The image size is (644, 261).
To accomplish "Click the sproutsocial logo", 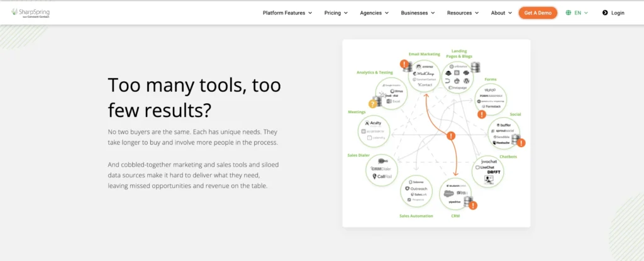I will coord(502,131).
